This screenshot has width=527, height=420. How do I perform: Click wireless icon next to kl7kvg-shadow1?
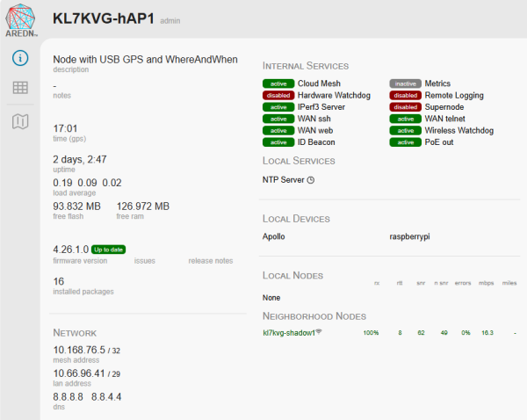click(318, 332)
